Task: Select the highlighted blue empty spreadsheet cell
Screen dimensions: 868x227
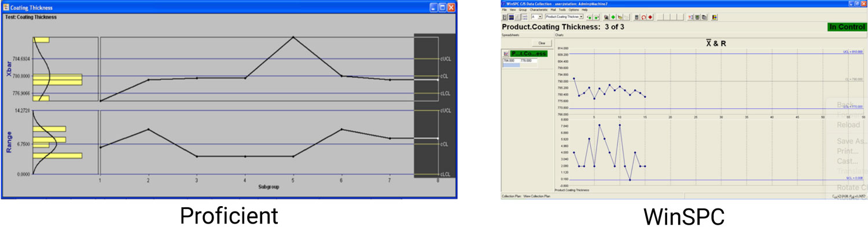Action: [511, 65]
